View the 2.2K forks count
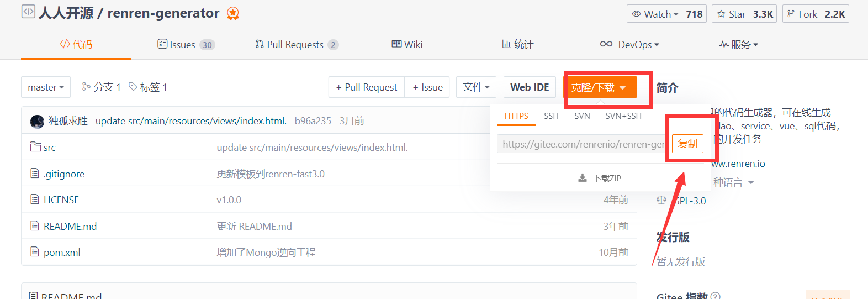Screen dimensions: 868x299 coord(835,14)
